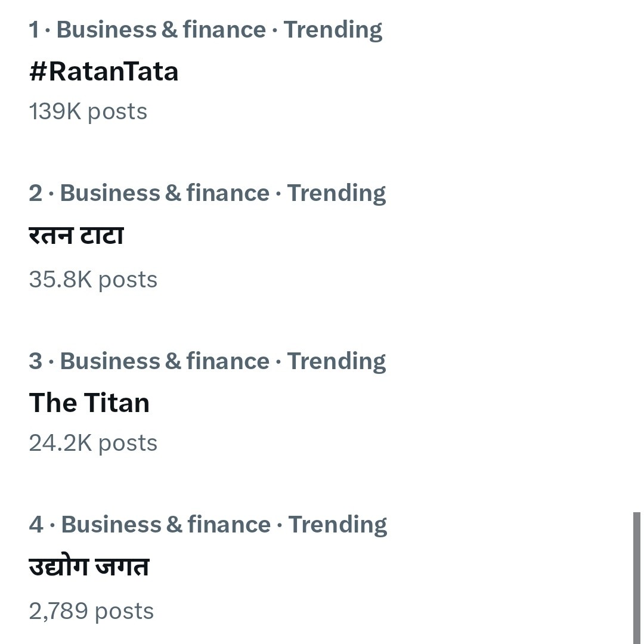This screenshot has width=644, height=644.
Task: Click rank number 3 above The Titan
Action: (35, 361)
